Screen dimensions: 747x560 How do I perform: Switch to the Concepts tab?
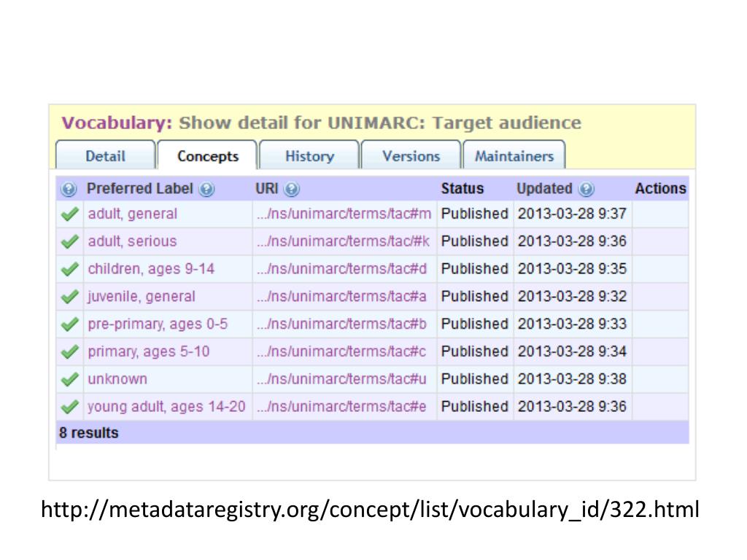[x=207, y=155]
